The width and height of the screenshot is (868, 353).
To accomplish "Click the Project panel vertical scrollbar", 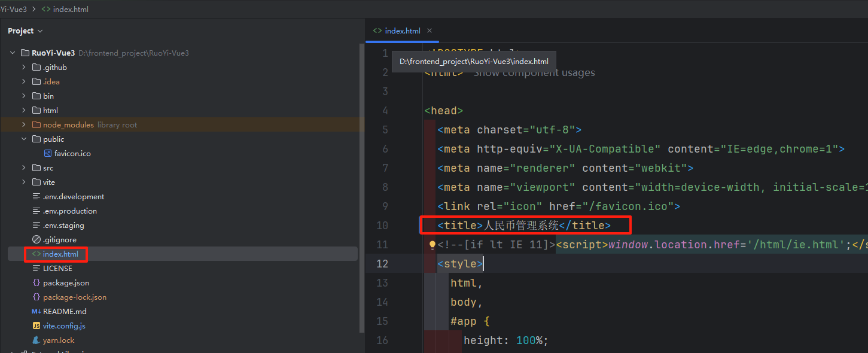I will coord(361,188).
